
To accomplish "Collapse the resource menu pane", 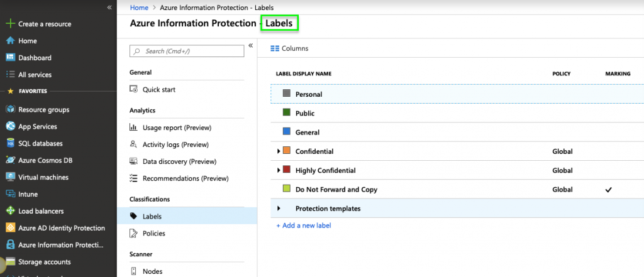I will click(x=250, y=45).
